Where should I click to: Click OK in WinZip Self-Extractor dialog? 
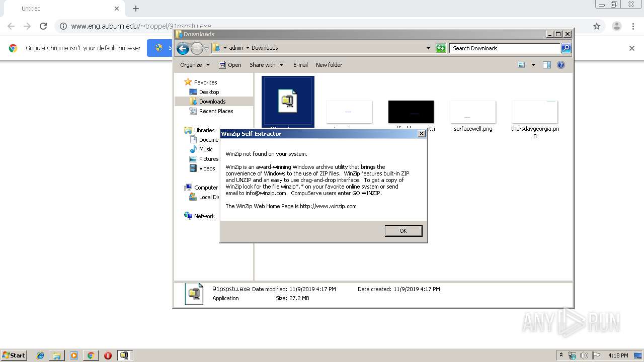403,231
